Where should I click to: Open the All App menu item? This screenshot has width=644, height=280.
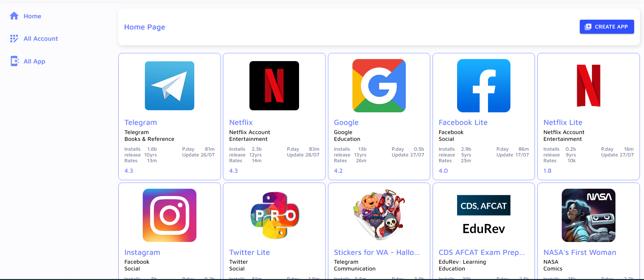[34, 61]
